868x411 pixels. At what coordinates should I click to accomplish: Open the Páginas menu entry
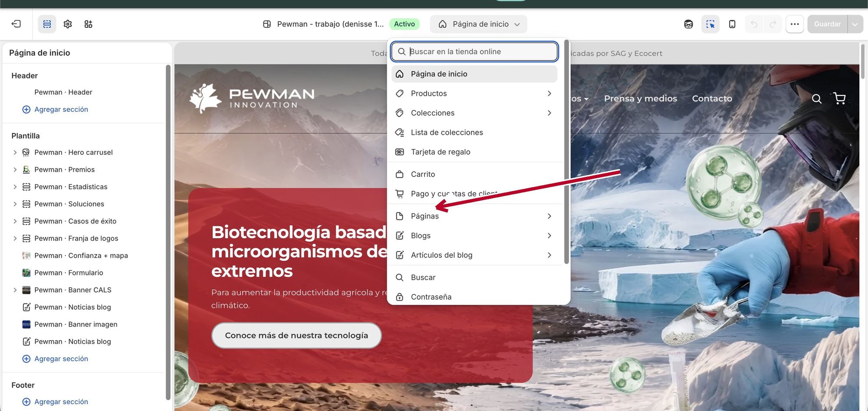(474, 216)
